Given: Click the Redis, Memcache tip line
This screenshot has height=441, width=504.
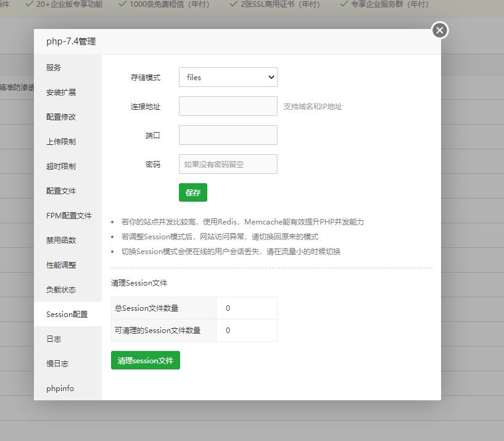Looking at the screenshot, I should [242, 222].
